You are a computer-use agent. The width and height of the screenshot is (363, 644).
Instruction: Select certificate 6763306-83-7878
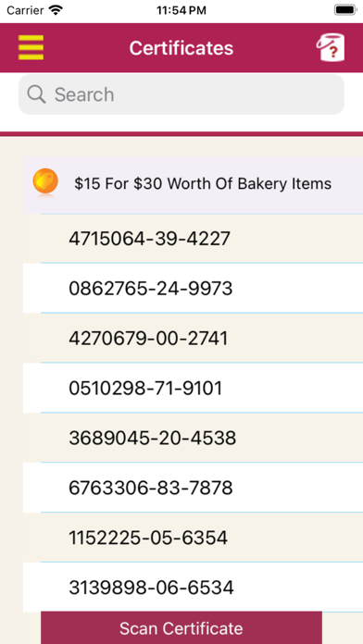click(193, 488)
